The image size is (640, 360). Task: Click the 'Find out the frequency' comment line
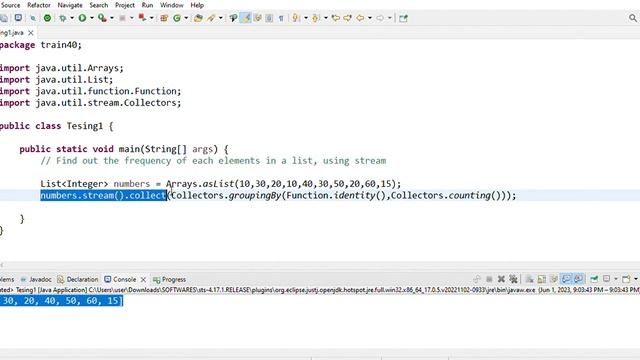click(x=213, y=161)
